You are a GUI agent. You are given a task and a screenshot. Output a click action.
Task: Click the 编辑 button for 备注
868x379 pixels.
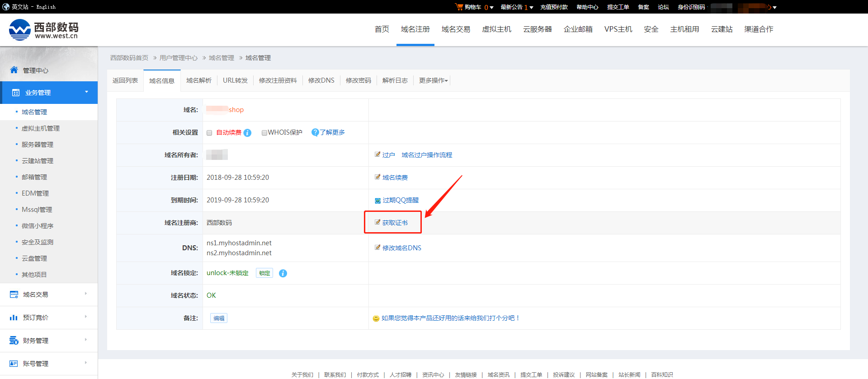click(x=219, y=318)
